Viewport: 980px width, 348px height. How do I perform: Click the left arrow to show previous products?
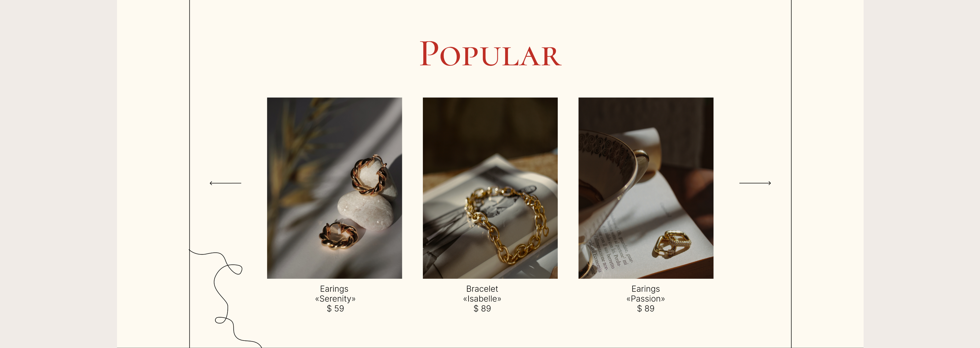225,183
